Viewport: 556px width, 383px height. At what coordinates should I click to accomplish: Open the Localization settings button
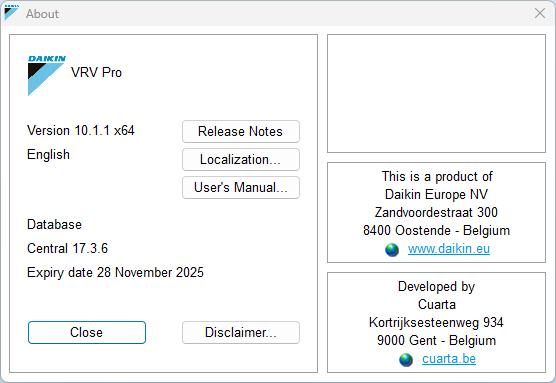pyautogui.click(x=241, y=160)
